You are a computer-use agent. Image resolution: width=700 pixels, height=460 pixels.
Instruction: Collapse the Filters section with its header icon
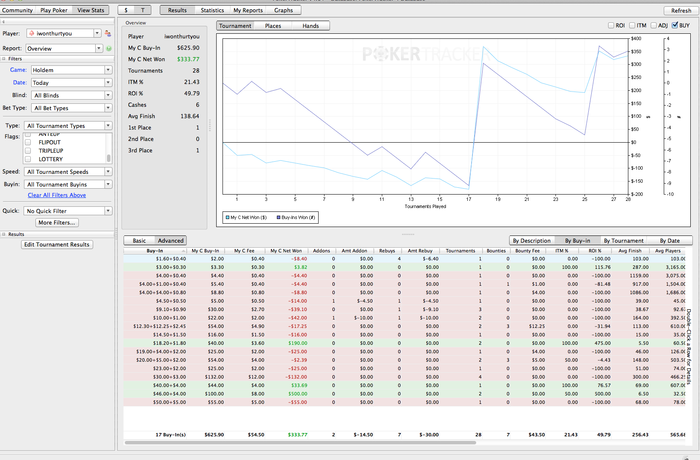[3, 60]
